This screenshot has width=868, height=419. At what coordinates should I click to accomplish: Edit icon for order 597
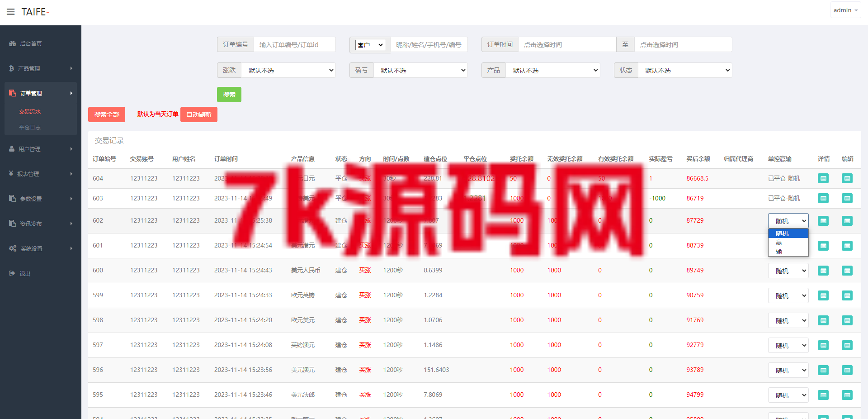click(847, 345)
